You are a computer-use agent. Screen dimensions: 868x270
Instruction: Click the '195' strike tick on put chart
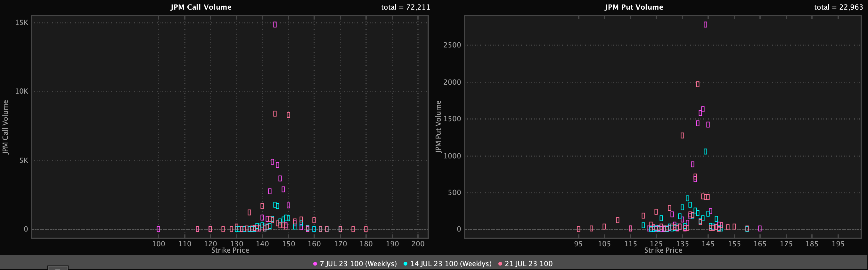point(838,244)
